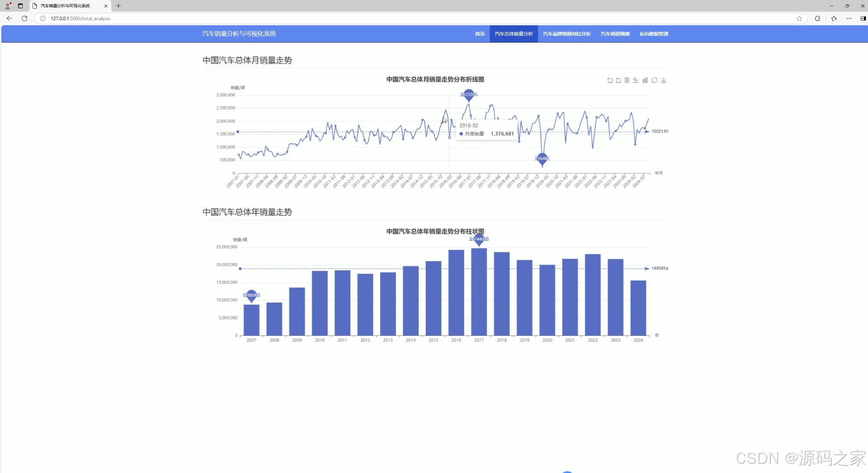Restore the chart with the refresh icon
Image resolution: width=868 pixels, height=473 pixels.
tap(654, 80)
